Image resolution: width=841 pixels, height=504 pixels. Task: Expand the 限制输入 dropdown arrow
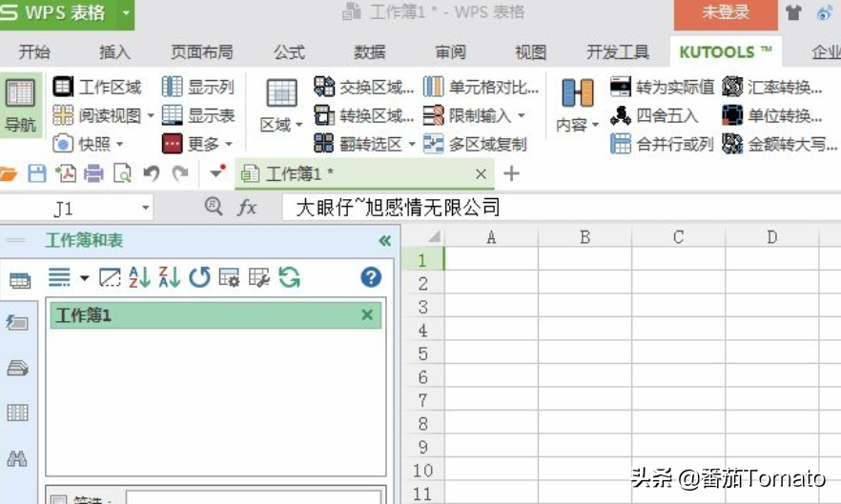point(521,115)
